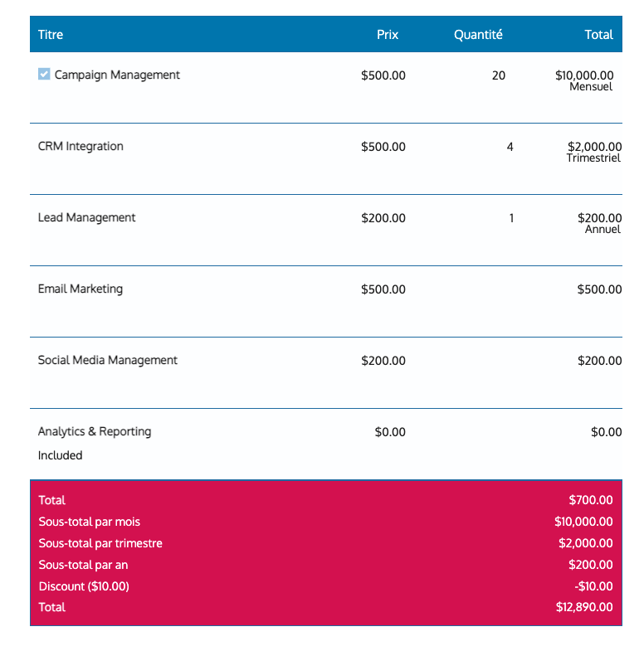Click the Mensuel billing label
Viewport: 644px width, 651px height.
click(x=591, y=87)
